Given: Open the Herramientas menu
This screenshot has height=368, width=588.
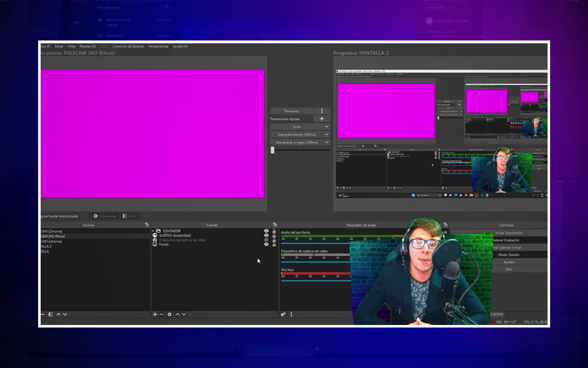Looking at the screenshot, I should (x=158, y=46).
